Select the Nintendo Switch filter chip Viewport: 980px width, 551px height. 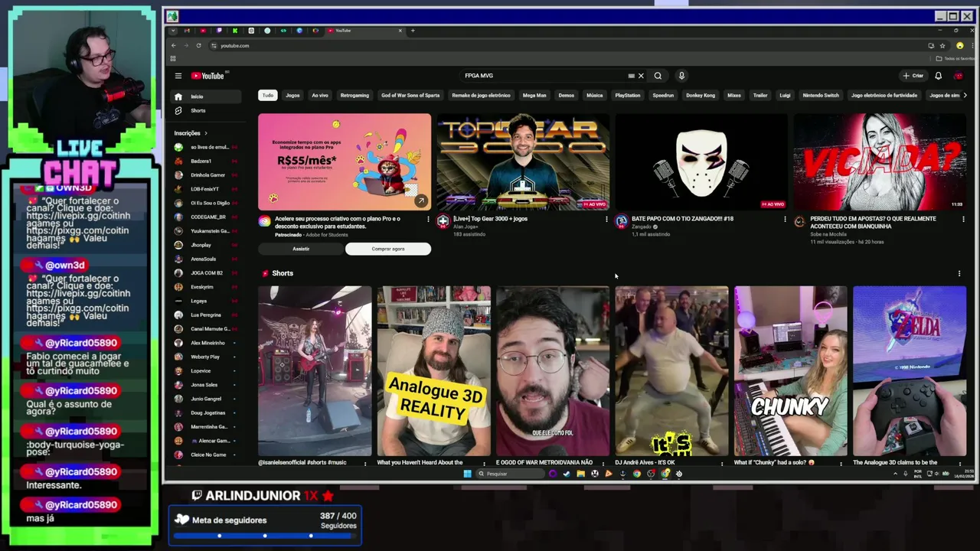click(x=821, y=96)
